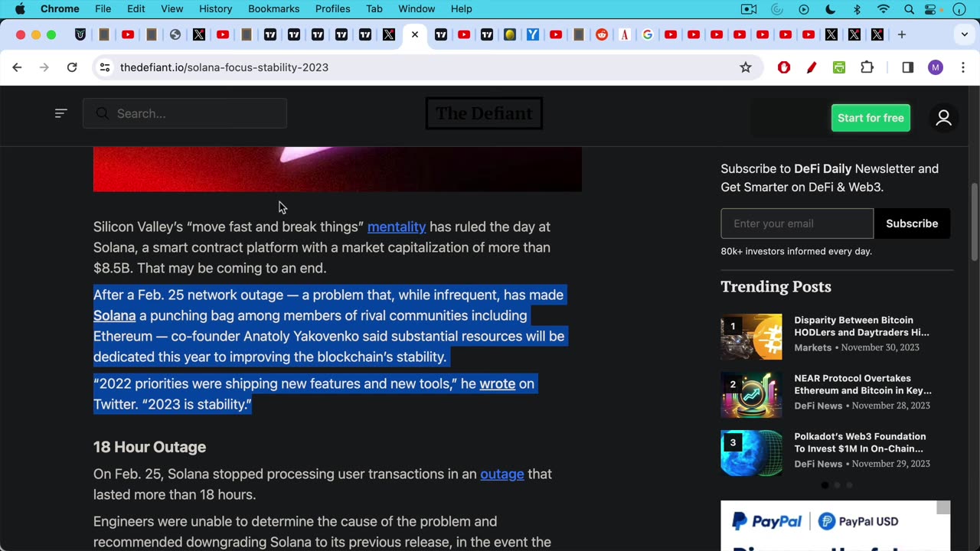Open a new browser tab

[902, 34]
